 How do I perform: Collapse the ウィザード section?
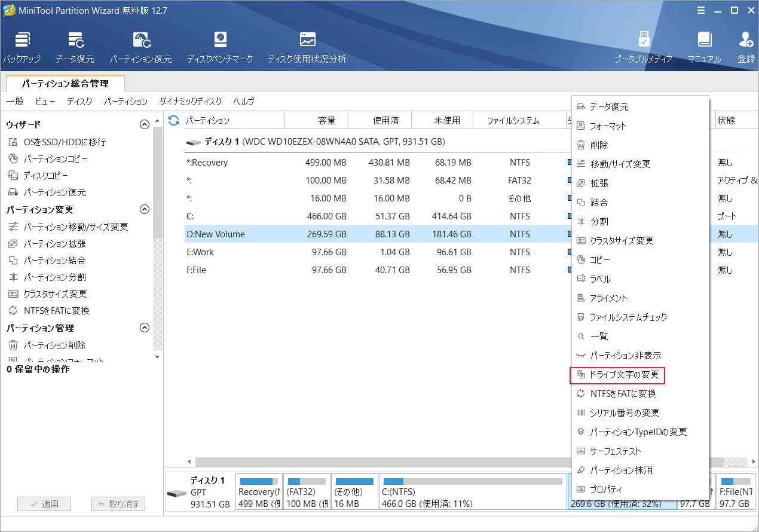[x=144, y=124]
